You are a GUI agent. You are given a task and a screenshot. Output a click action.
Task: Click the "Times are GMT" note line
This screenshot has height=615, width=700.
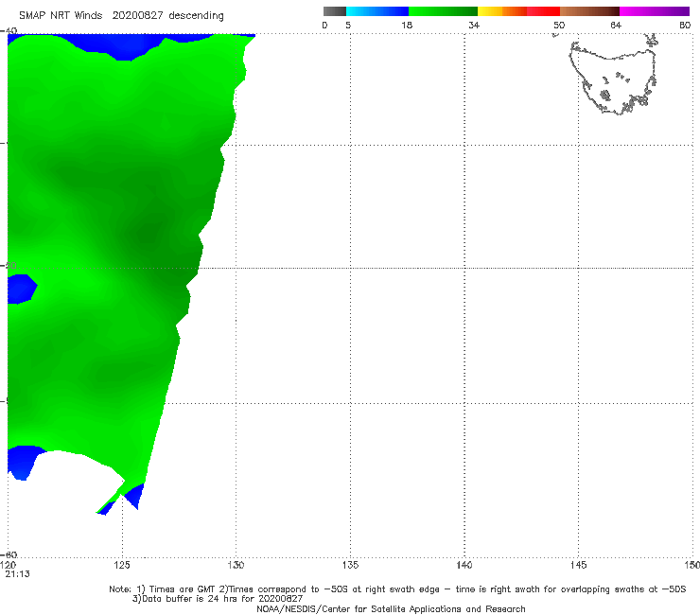coord(397,589)
